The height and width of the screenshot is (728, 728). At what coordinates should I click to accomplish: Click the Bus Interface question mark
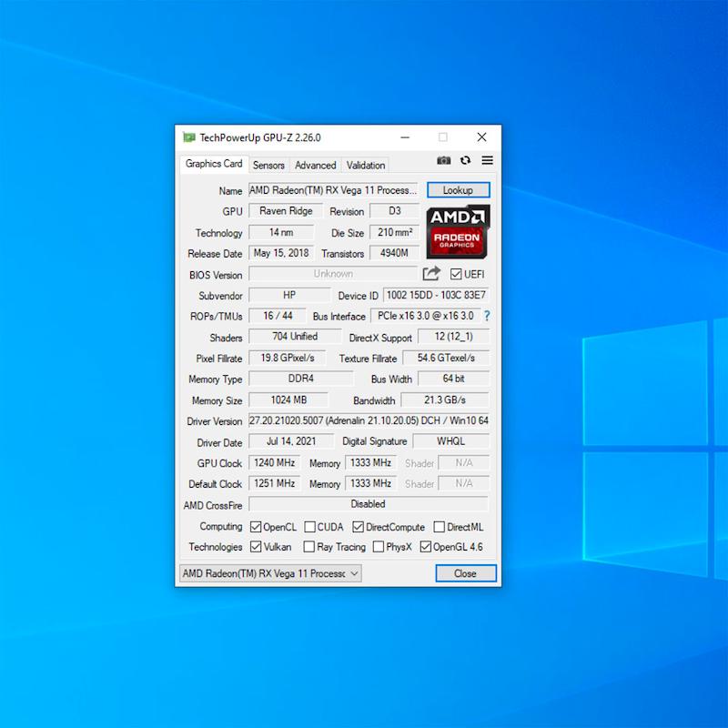(x=487, y=316)
